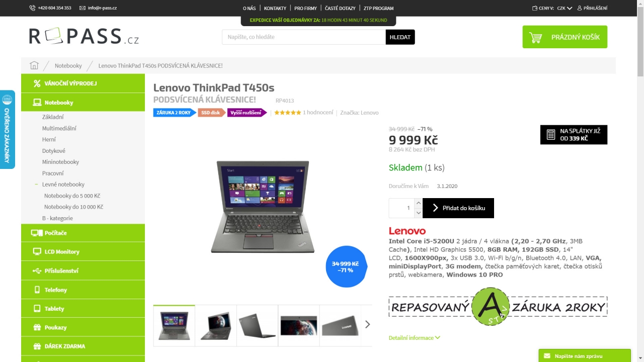Decrease quantity with down arrow
The image size is (644, 362).
(418, 213)
